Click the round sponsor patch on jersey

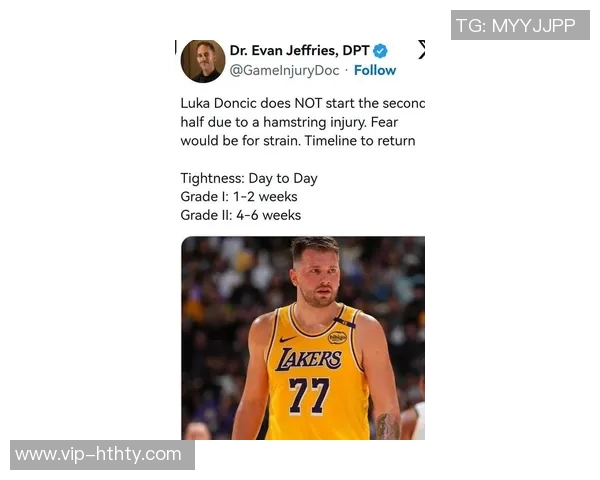[338, 337]
